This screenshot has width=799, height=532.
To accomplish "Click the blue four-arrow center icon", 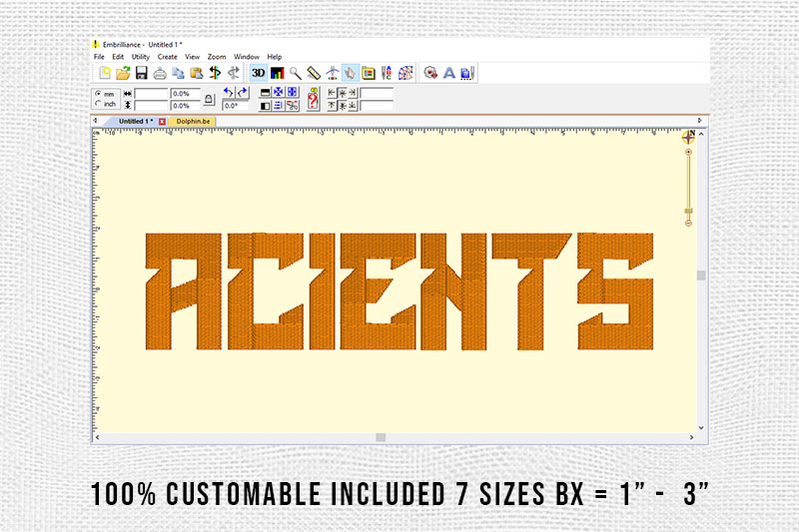I will tap(279, 92).
